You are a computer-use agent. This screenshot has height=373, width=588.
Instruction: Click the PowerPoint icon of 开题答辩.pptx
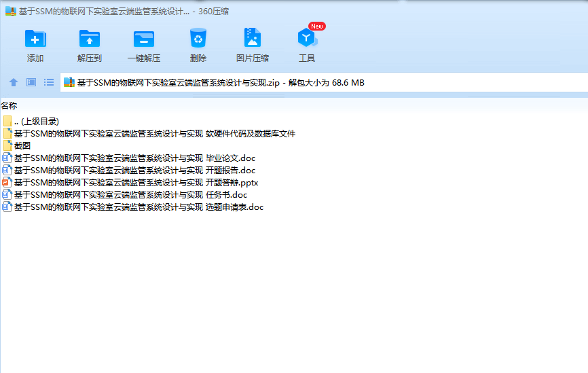pos(7,183)
